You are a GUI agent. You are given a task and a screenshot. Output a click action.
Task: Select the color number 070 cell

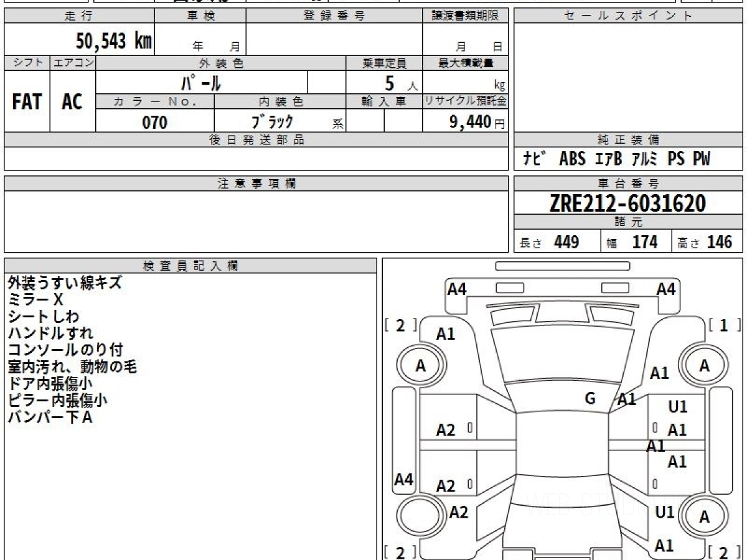click(x=155, y=122)
